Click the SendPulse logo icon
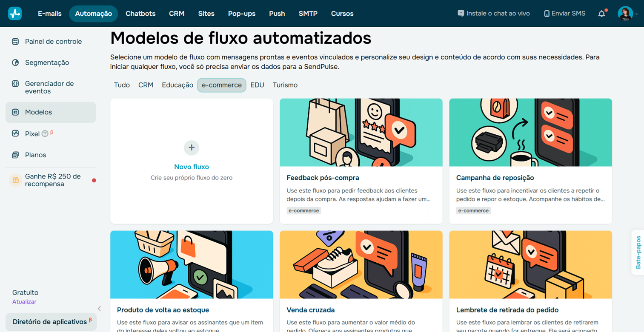This screenshot has width=644, height=332. click(x=15, y=14)
